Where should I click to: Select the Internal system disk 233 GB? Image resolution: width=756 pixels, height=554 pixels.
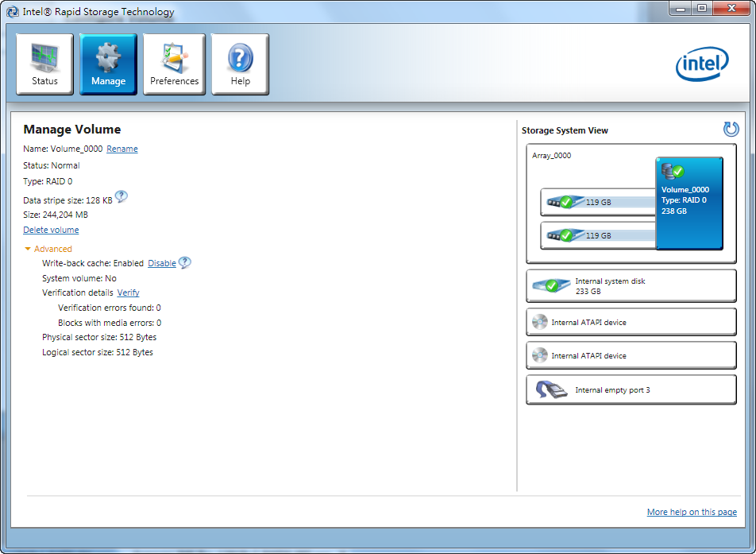coord(631,286)
